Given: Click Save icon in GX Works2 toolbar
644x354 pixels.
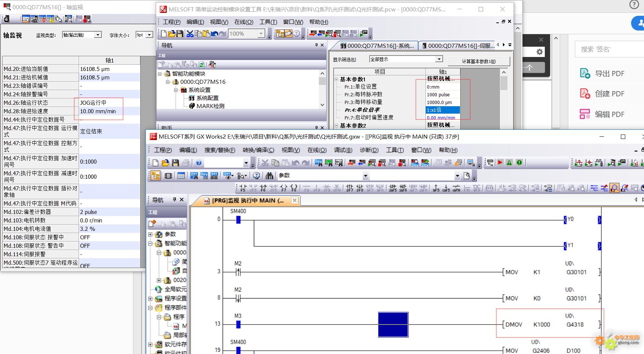Looking at the screenshot, I should (175, 163).
